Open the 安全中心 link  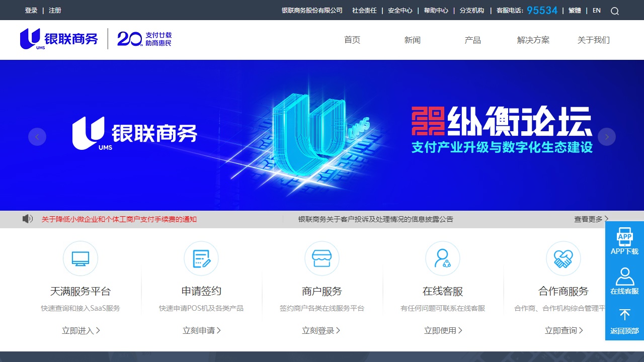(400, 11)
